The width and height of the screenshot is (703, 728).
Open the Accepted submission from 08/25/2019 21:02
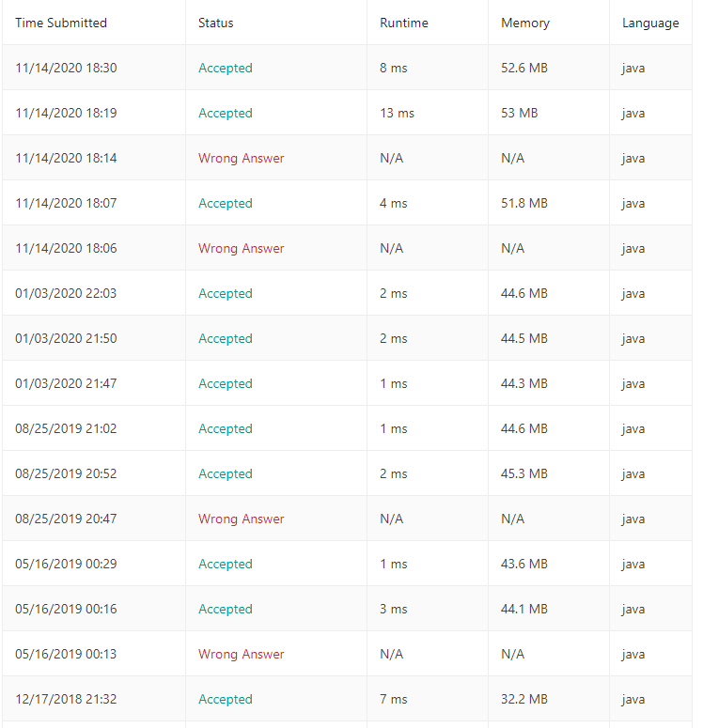pyautogui.click(x=226, y=428)
